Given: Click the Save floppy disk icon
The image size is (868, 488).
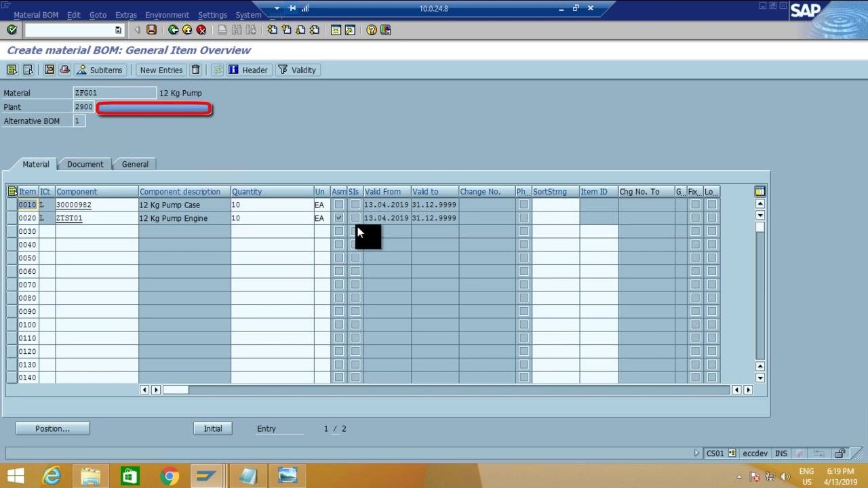Looking at the screenshot, I should pyautogui.click(x=151, y=30).
